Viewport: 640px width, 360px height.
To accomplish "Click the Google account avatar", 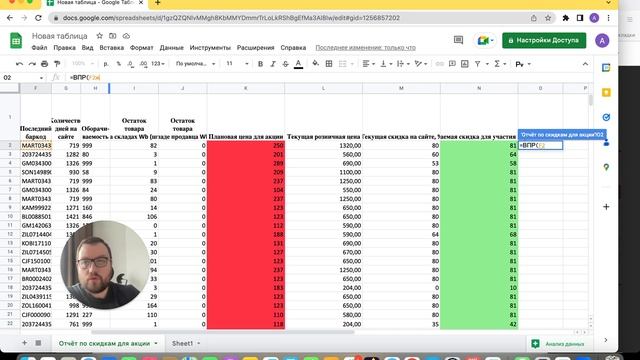I will (x=602, y=40).
